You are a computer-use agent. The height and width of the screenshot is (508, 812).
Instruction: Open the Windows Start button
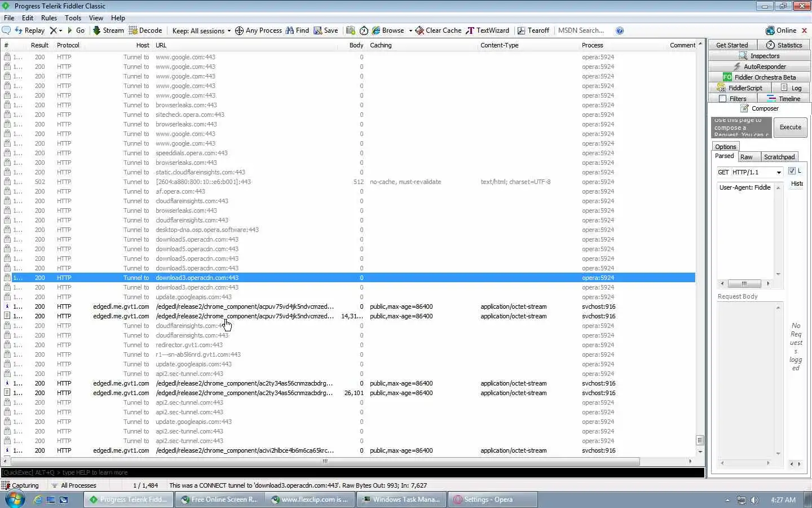point(15,499)
